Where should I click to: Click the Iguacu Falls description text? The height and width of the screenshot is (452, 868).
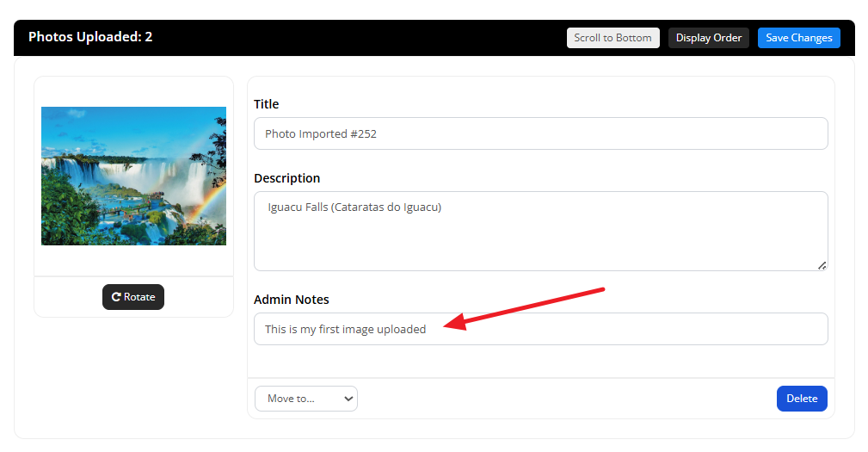click(354, 207)
